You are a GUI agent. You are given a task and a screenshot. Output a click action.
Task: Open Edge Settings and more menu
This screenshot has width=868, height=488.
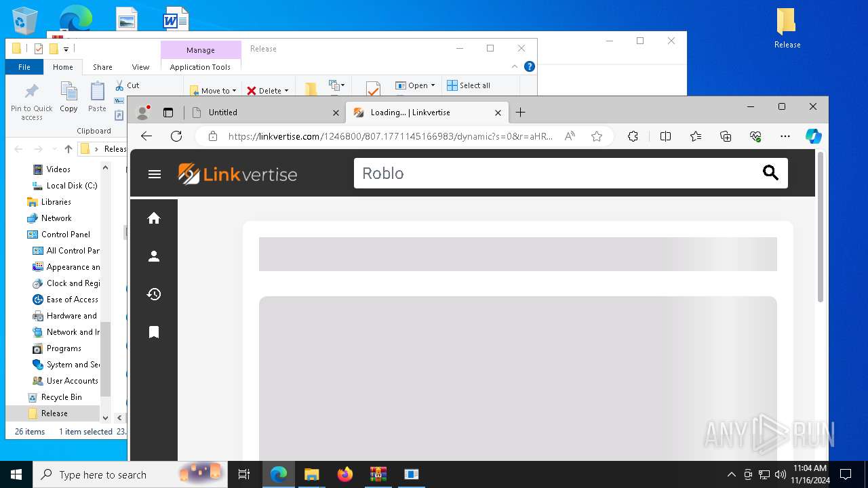pyautogui.click(x=785, y=136)
